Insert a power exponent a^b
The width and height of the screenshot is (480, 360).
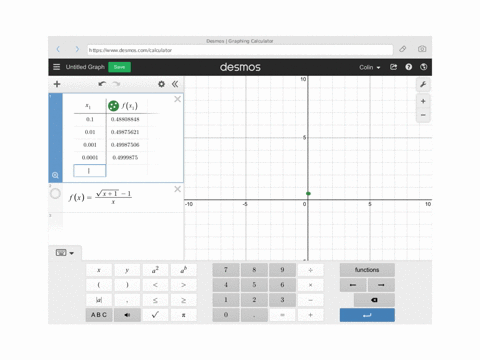point(183,270)
